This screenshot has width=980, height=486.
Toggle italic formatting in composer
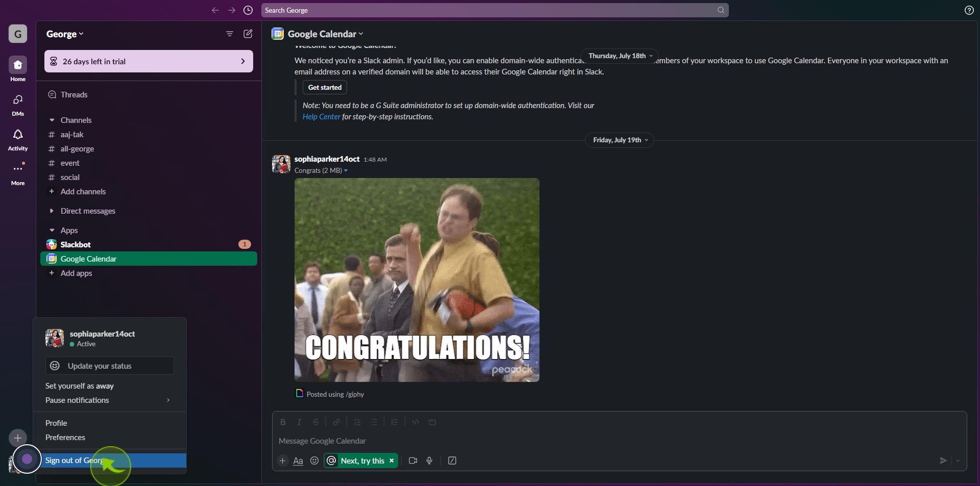(299, 422)
